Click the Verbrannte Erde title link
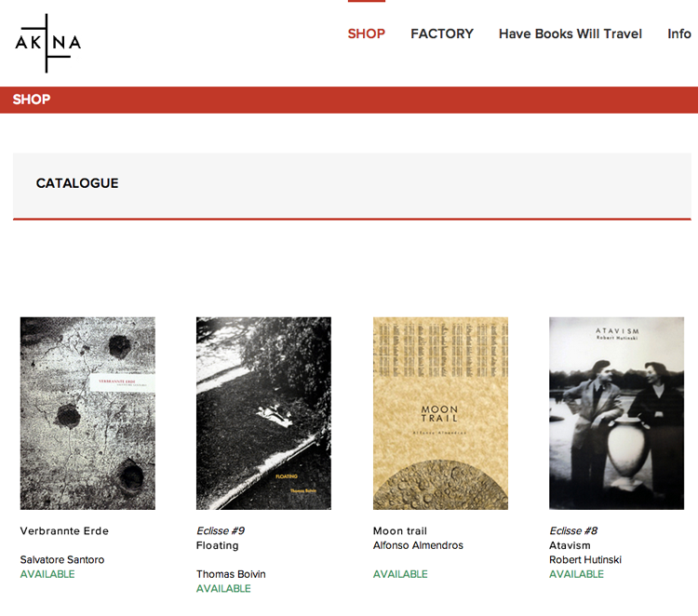Screen dimensions: 698x616 pyautogui.click(x=64, y=531)
